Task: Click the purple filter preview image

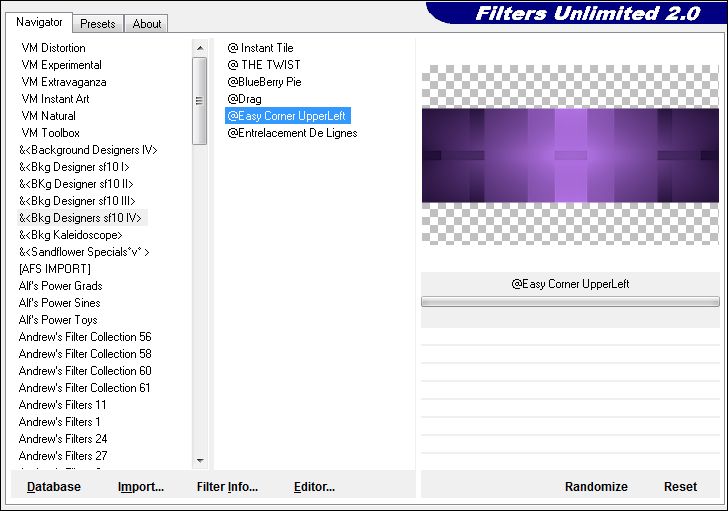Action: coord(570,155)
